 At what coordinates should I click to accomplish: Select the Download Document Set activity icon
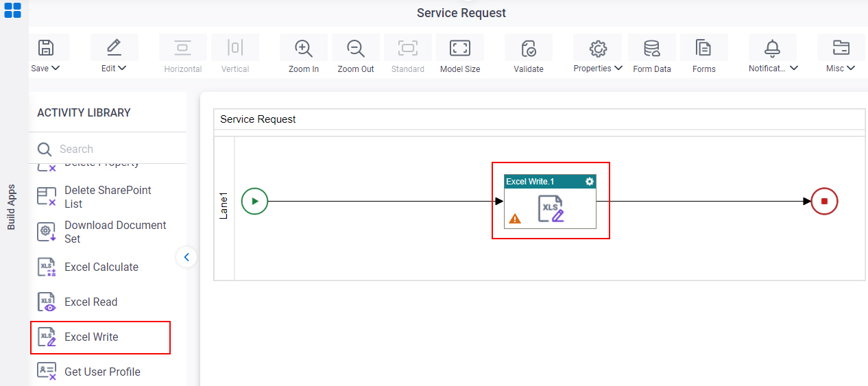[47, 232]
